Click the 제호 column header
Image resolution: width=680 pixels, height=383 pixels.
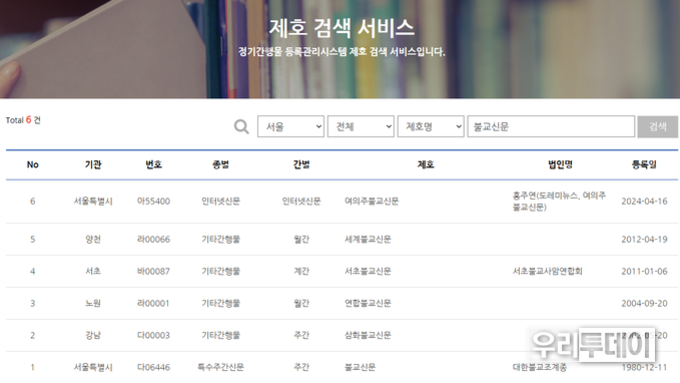click(x=425, y=164)
